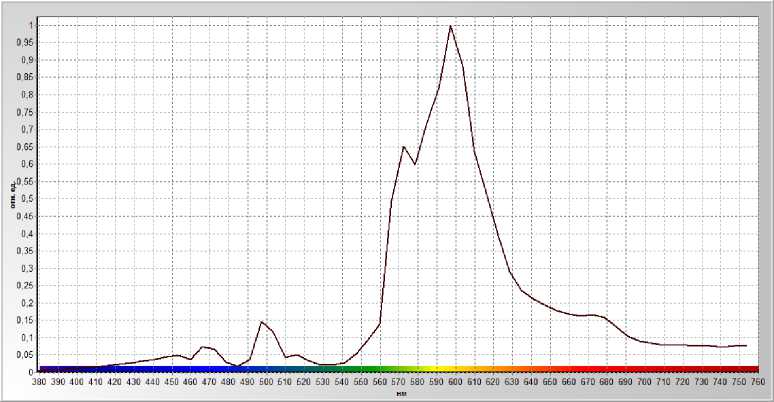Select the y-axis value 0,9
Screen dimensions: 774x402
[28, 60]
